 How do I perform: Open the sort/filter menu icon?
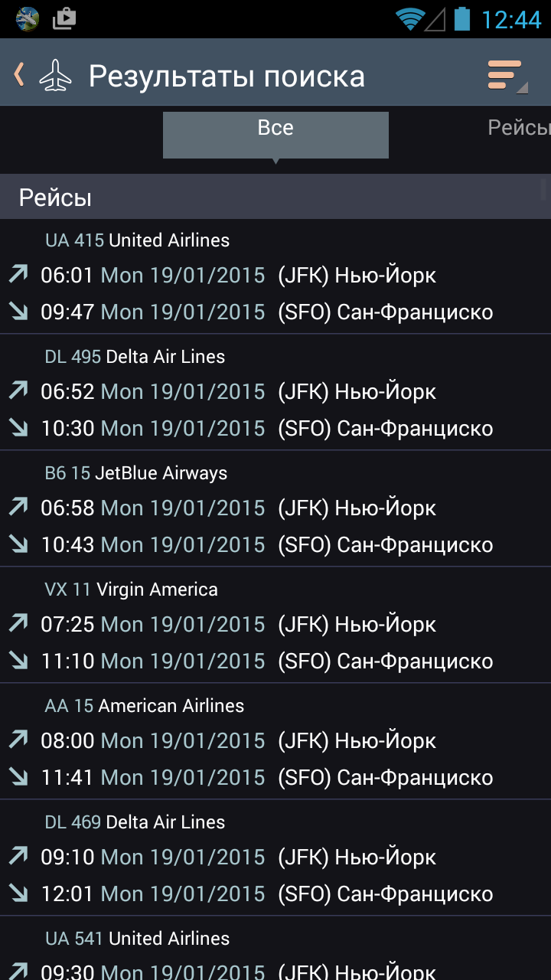coord(507,76)
